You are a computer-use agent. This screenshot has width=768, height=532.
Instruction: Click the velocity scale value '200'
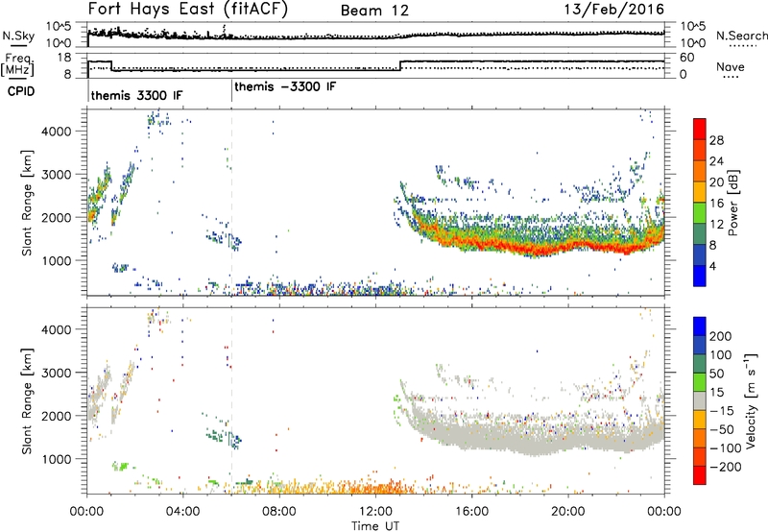[x=721, y=336]
